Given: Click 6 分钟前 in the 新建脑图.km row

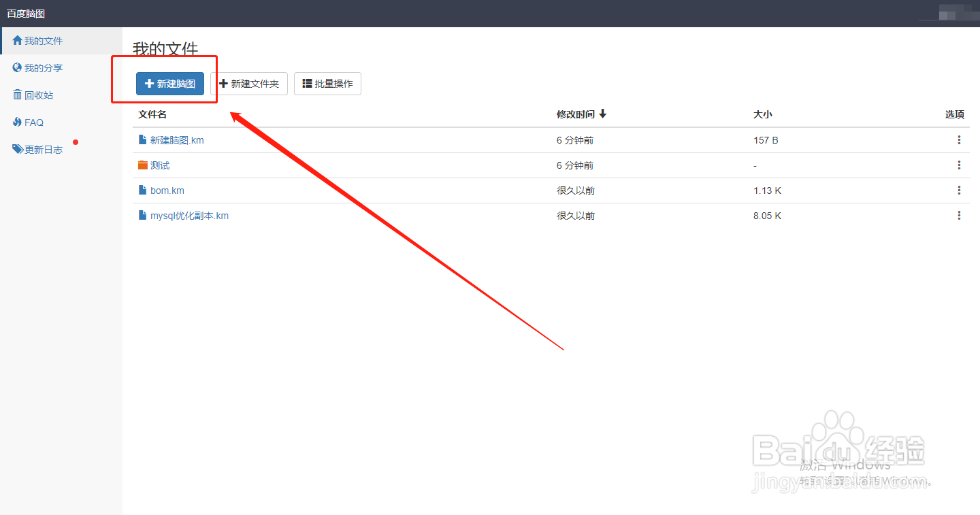Looking at the screenshot, I should [x=575, y=140].
